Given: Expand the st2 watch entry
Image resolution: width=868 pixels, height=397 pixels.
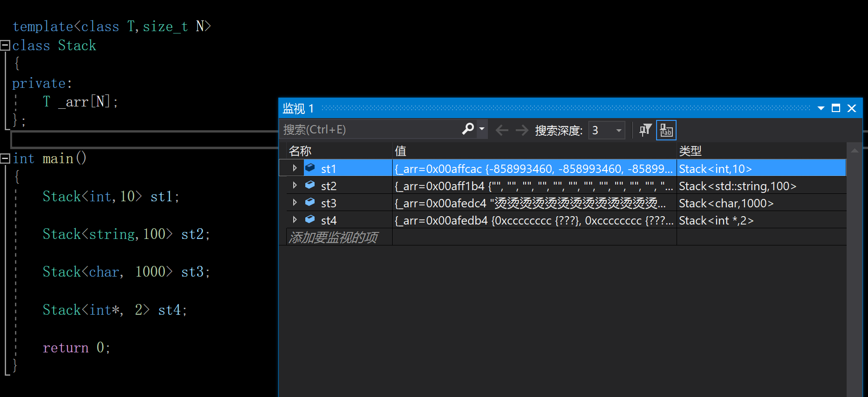Looking at the screenshot, I should pyautogui.click(x=295, y=185).
